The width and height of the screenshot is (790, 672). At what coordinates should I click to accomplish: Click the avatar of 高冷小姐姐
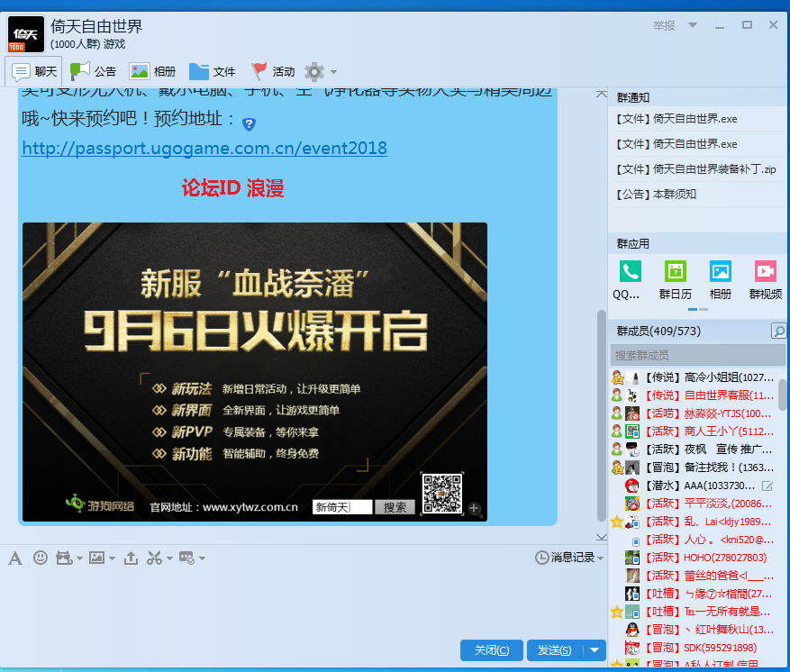[632, 377]
